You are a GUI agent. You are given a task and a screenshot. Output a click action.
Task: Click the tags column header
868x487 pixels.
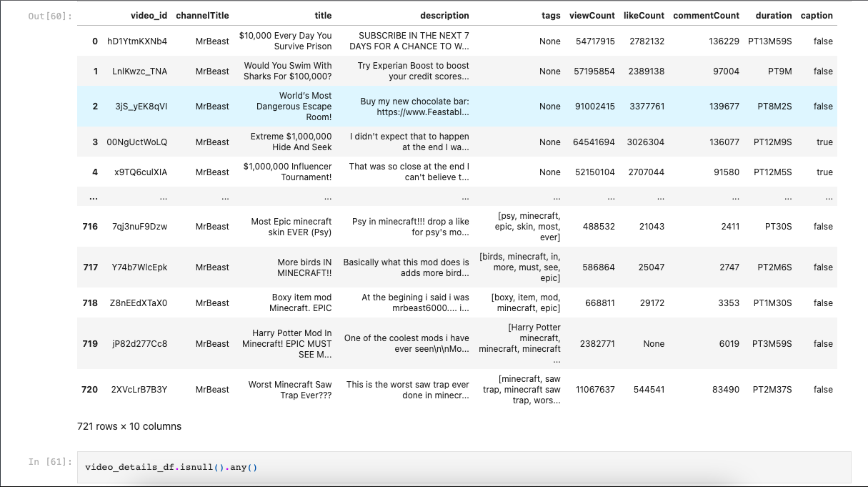(x=551, y=15)
